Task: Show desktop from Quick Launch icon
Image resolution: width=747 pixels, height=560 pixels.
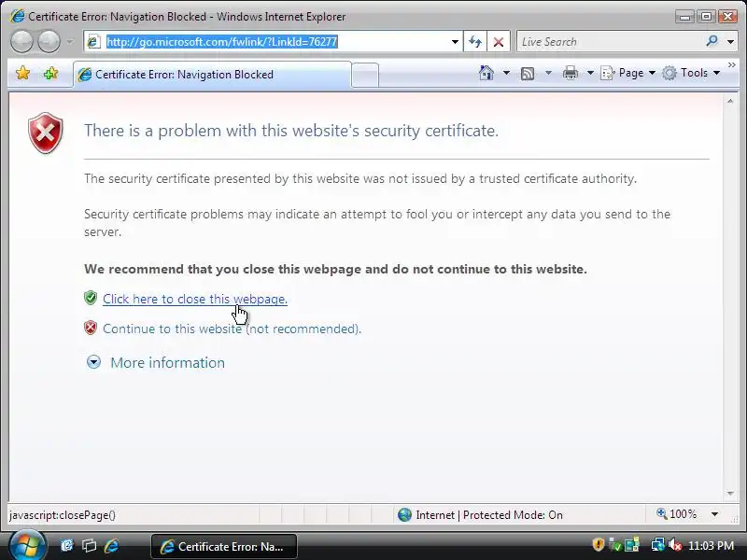Action: (67, 546)
